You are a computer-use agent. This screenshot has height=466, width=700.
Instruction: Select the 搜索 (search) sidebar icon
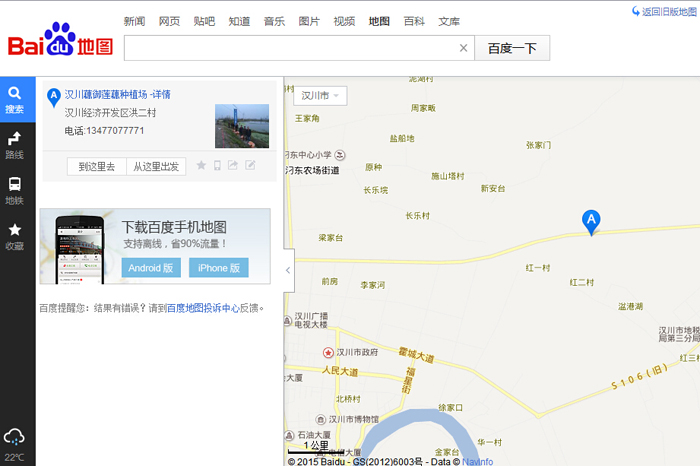[15, 100]
